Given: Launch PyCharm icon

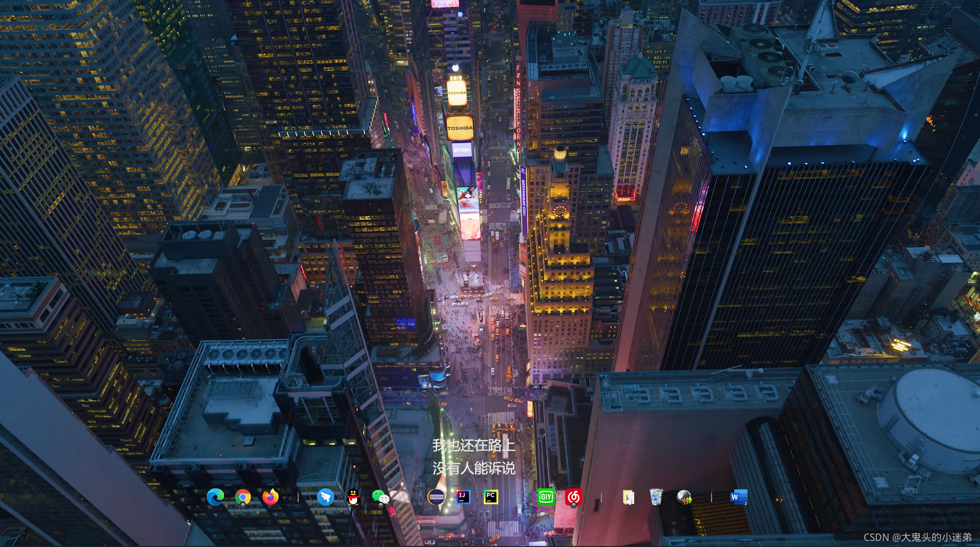Looking at the screenshot, I should 491,497.
